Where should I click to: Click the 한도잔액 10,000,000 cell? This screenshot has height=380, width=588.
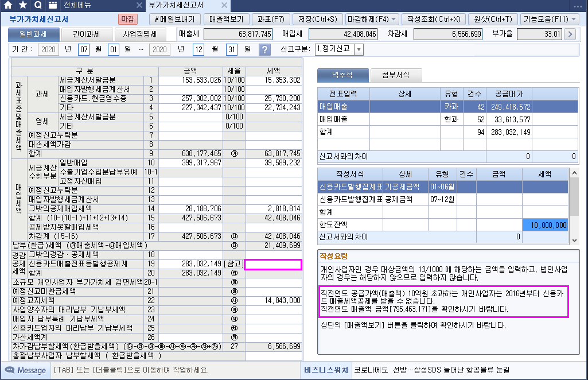tap(545, 225)
